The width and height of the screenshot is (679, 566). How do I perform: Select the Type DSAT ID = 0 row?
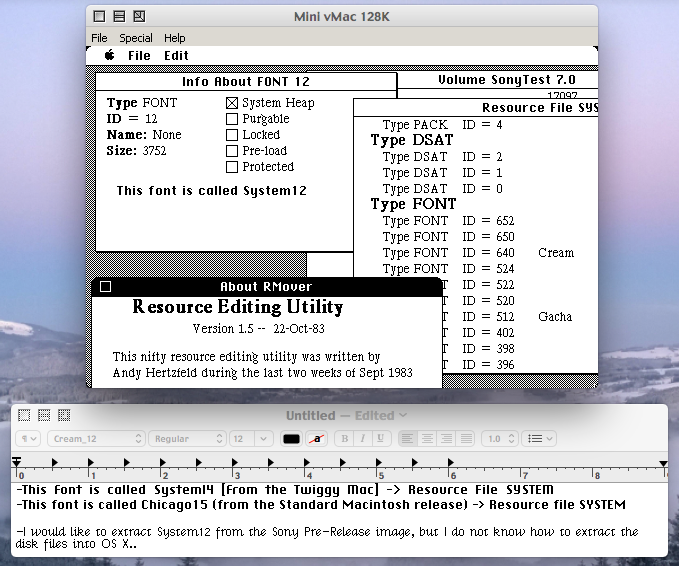click(x=442, y=189)
